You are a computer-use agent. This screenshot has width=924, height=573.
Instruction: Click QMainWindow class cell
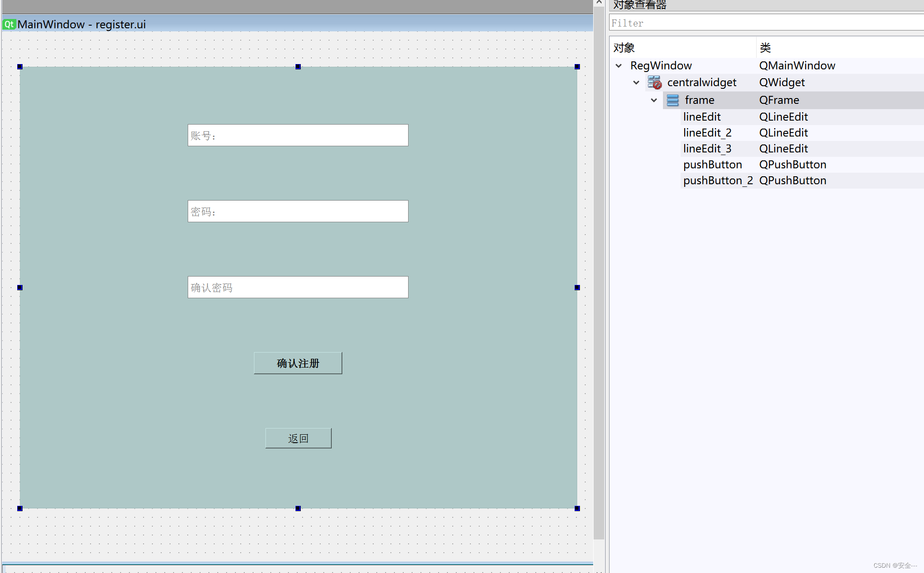point(797,66)
